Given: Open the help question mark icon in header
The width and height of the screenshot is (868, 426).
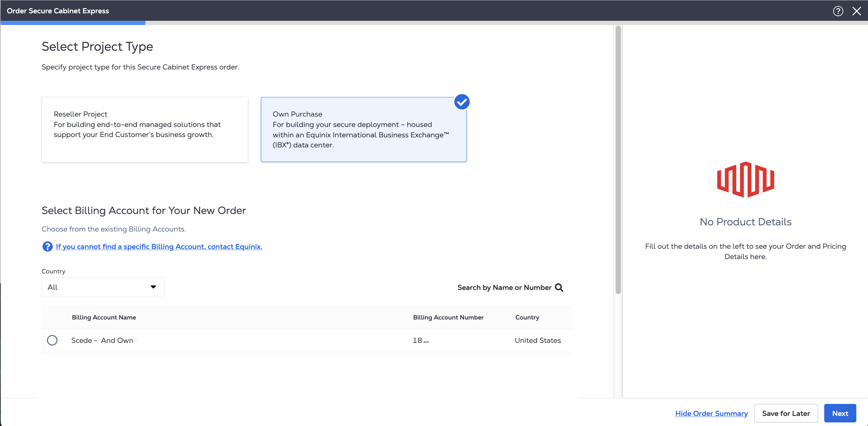Looking at the screenshot, I should coord(838,11).
